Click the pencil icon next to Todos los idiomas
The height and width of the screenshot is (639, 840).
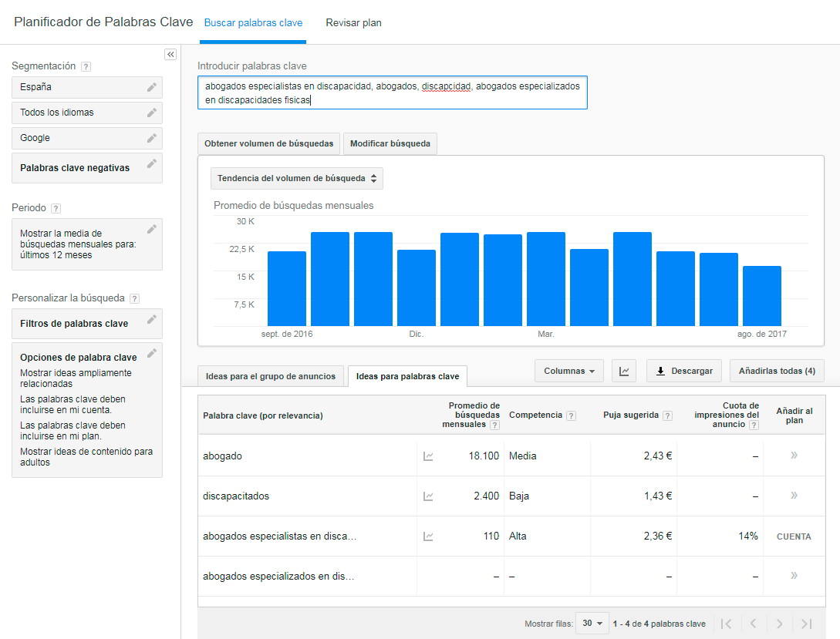tap(151, 113)
